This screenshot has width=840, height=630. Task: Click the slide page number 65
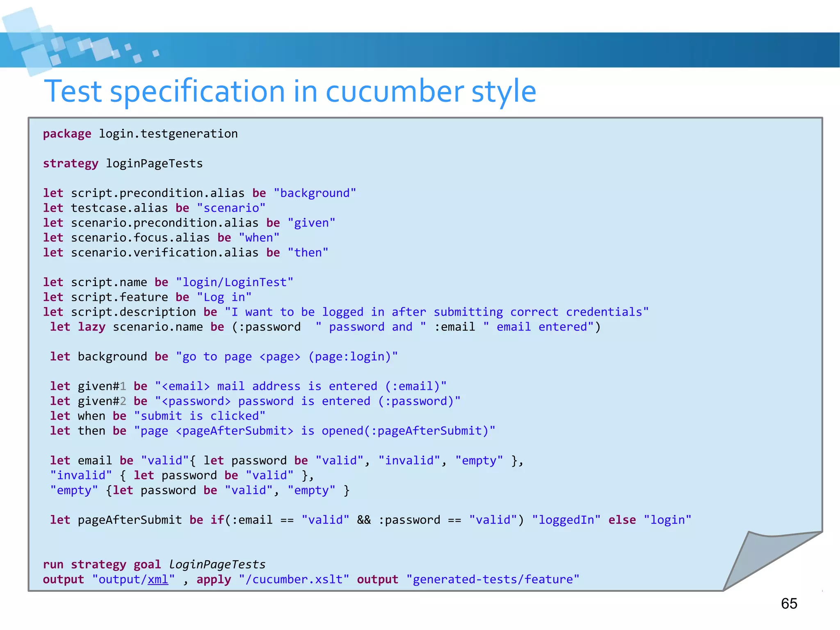789,604
